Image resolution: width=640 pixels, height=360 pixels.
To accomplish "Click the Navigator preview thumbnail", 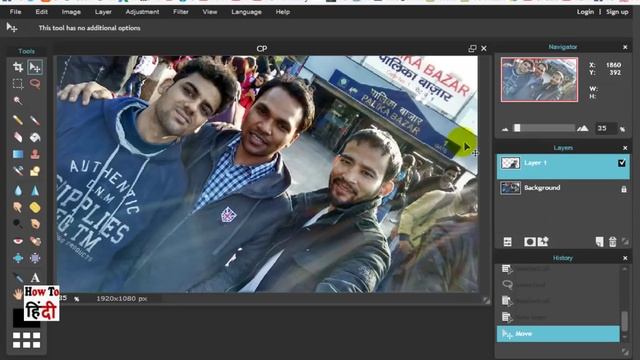I will point(539,79).
